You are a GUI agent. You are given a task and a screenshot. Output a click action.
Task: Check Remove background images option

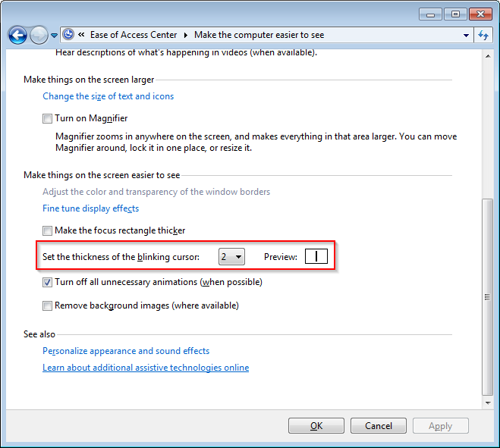pyautogui.click(x=47, y=306)
